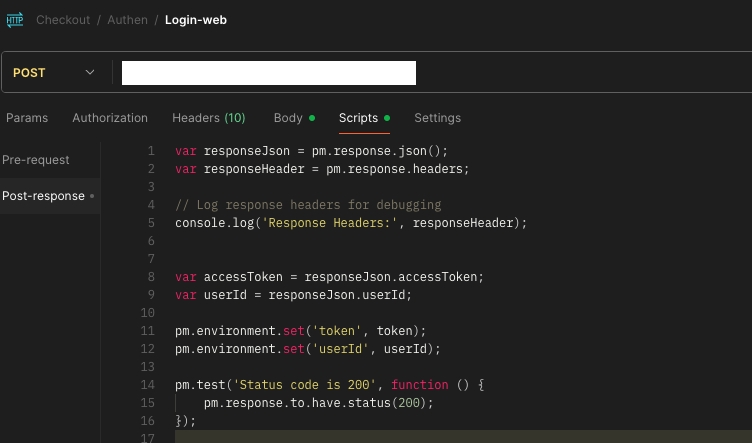This screenshot has height=443, width=752.
Task: Select the Headers (10) tab
Action: point(208,118)
